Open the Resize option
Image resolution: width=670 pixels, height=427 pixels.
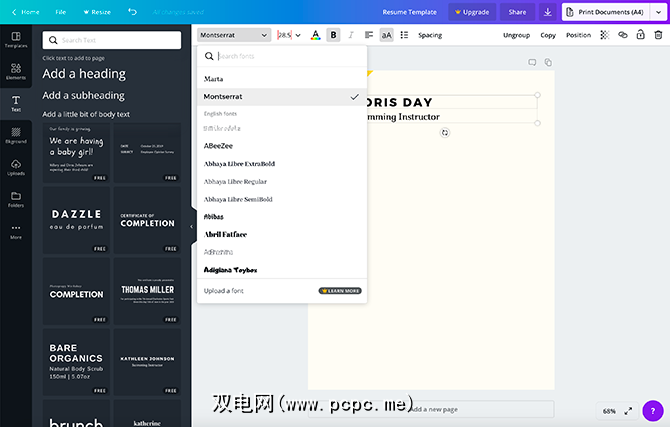tap(97, 12)
